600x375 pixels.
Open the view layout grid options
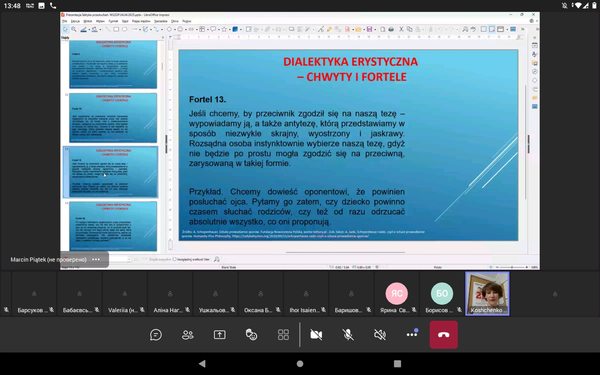click(283, 335)
